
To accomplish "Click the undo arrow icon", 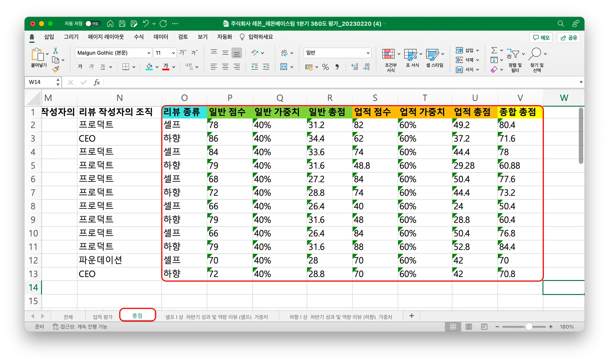I will [146, 23].
